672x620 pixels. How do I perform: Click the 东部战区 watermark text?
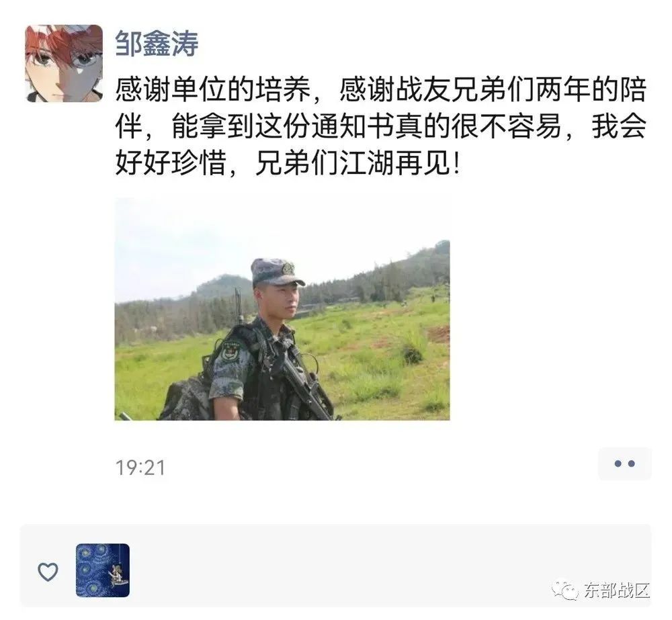click(617, 590)
